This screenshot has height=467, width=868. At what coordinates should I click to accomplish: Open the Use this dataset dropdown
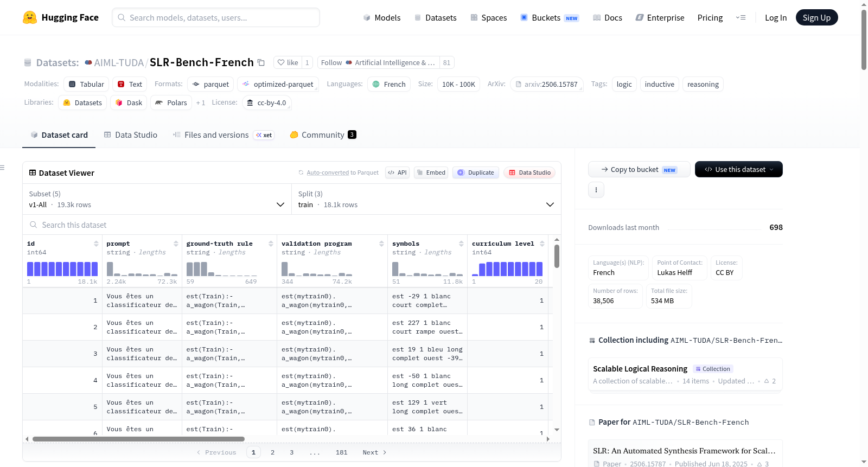739,169
